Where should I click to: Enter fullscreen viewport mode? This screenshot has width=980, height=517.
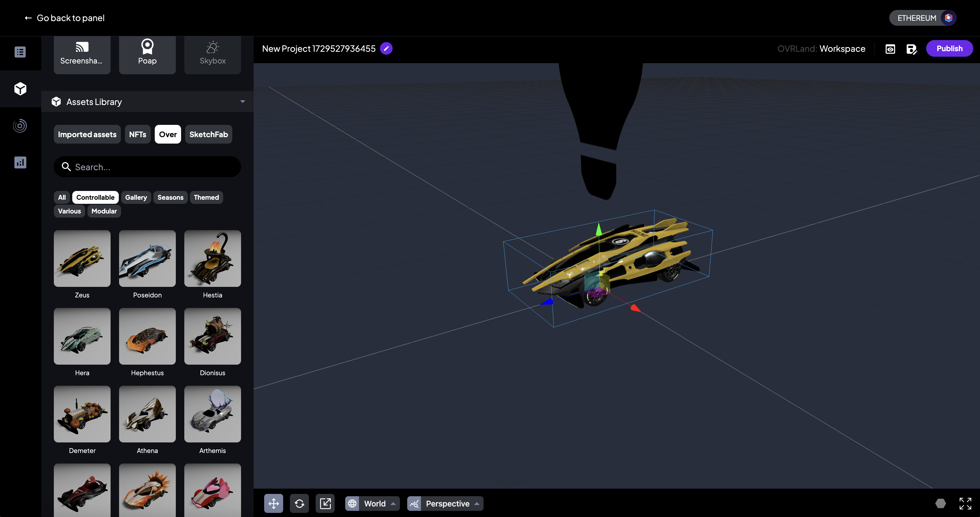pos(965,503)
